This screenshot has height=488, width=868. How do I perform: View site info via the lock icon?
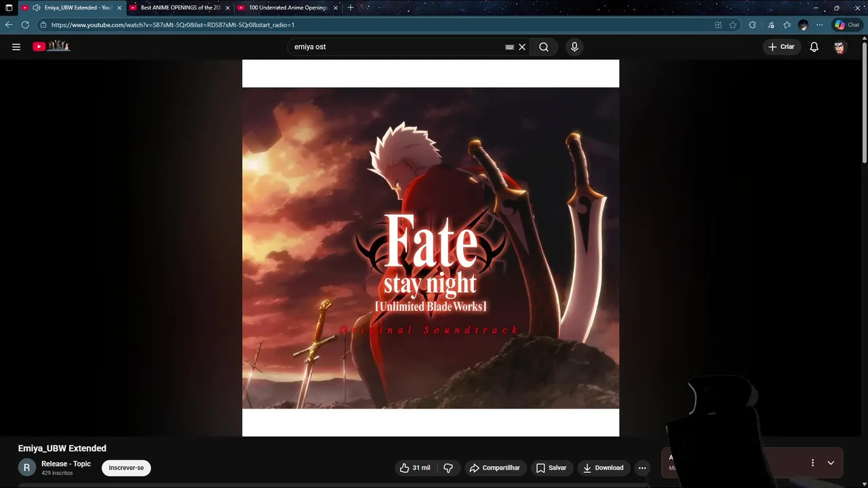tap(43, 25)
